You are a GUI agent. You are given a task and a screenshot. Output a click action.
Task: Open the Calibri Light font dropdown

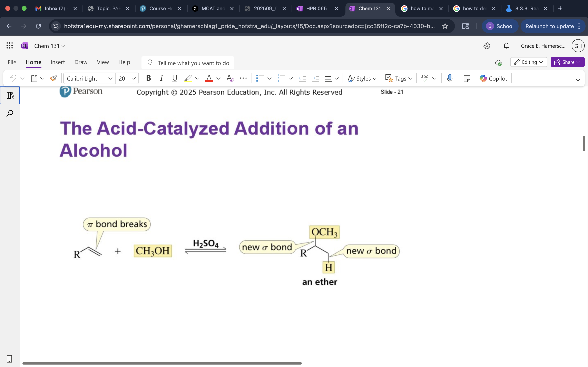[110, 78]
